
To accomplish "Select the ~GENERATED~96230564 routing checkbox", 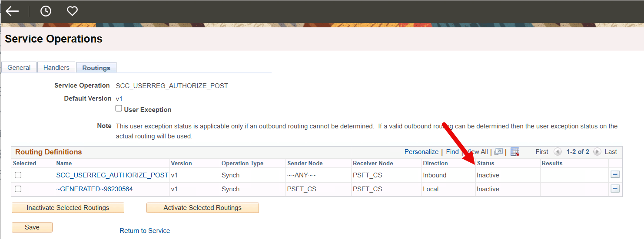I will (x=18, y=189).
